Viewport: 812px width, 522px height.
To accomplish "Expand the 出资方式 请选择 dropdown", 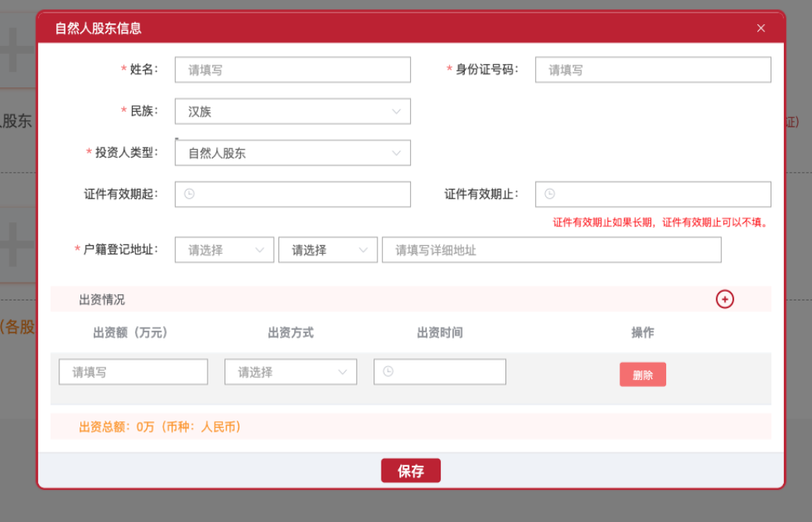I will point(290,372).
